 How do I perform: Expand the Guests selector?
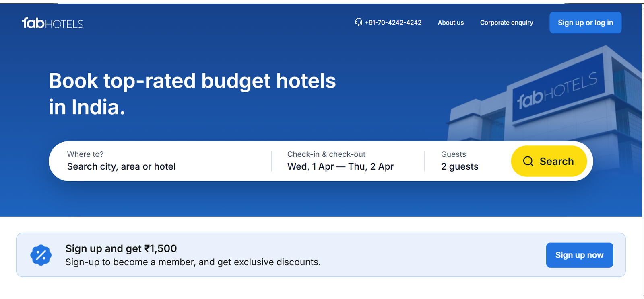(x=453, y=154)
